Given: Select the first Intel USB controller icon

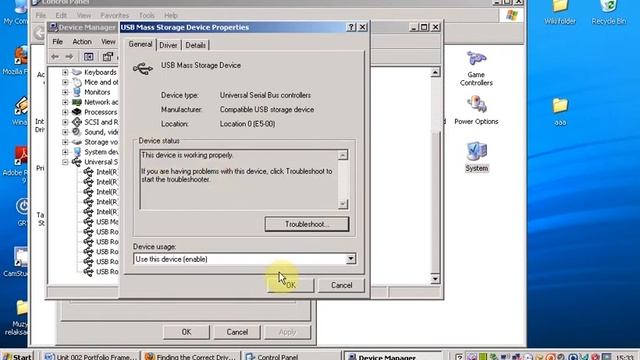Looking at the screenshot, I should [x=89, y=172].
